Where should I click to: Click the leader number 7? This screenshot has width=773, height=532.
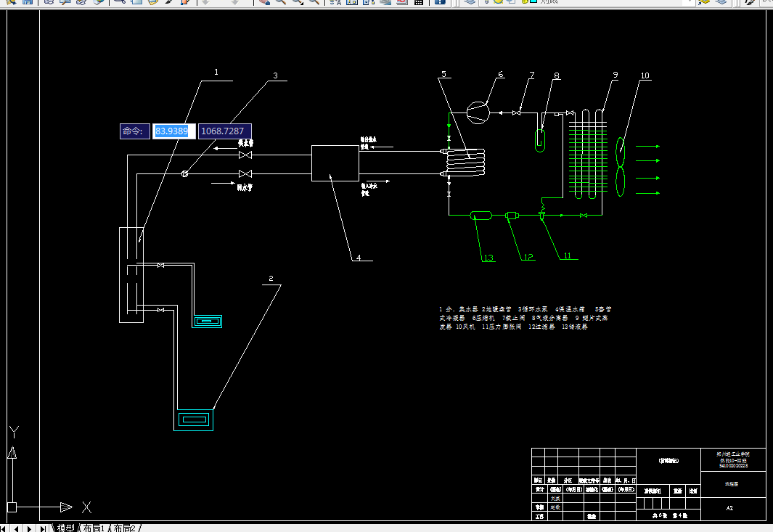click(x=531, y=75)
